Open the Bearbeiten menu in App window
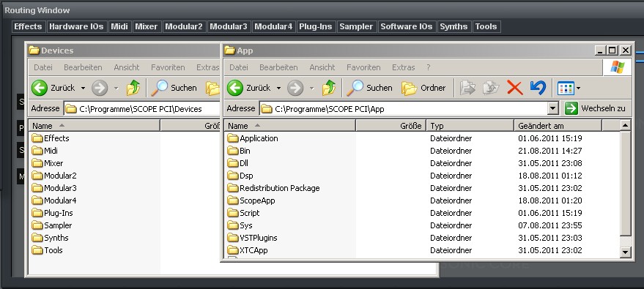 [278, 67]
